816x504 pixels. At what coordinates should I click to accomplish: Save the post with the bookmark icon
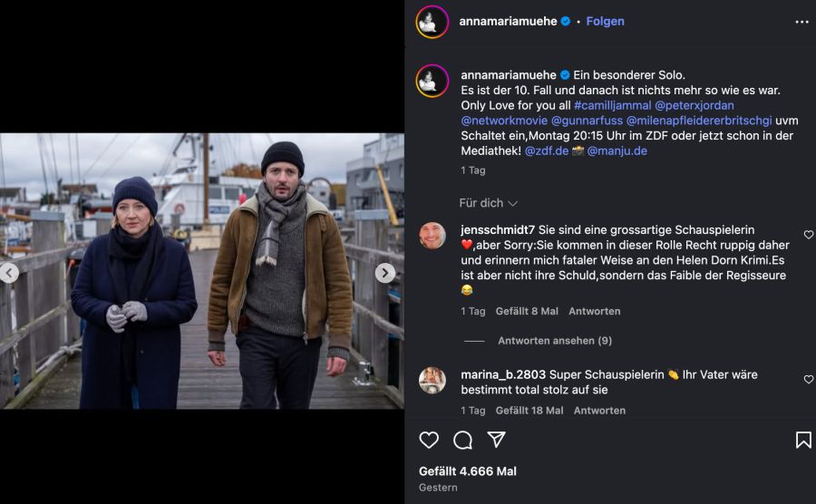(802, 440)
